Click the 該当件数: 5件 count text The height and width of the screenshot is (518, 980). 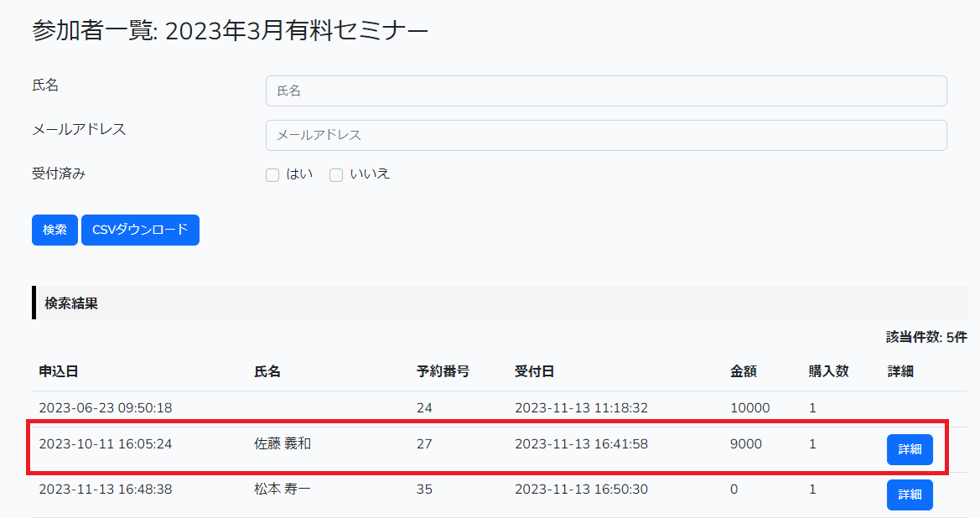(926, 338)
